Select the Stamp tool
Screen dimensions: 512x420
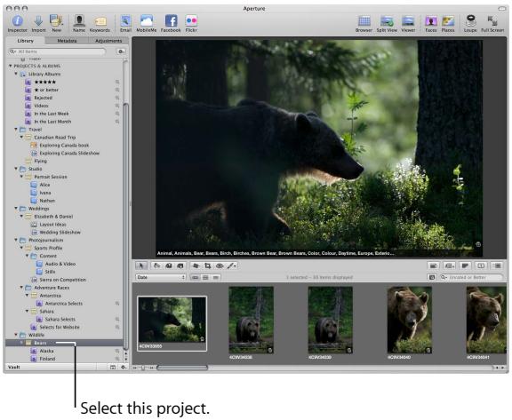coord(180,266)
